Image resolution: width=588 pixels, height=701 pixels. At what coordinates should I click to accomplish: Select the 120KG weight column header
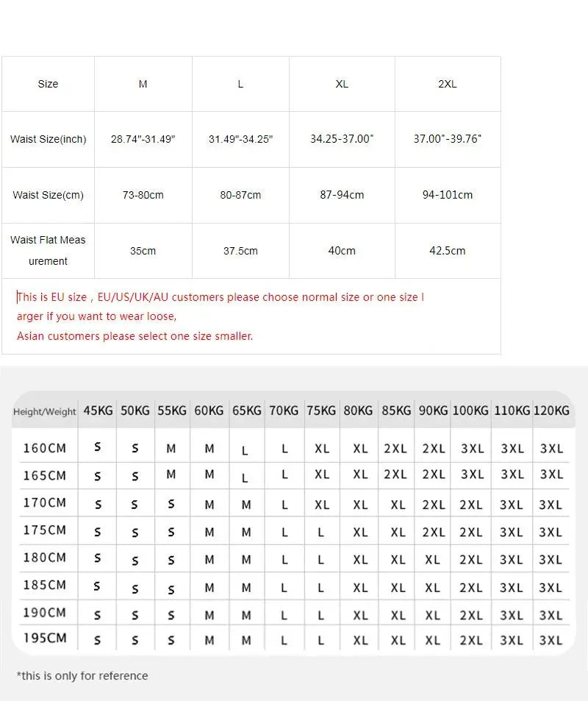[x=551, y=410]
